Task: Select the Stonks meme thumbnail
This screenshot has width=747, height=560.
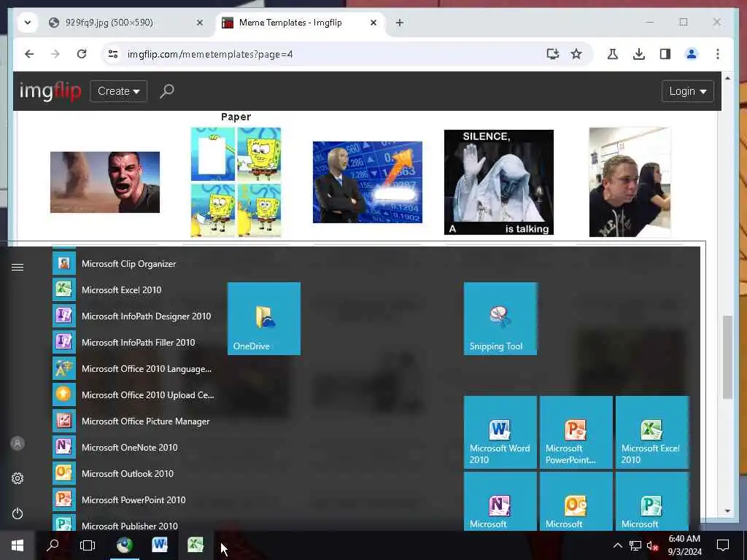Action: point(368,182)
